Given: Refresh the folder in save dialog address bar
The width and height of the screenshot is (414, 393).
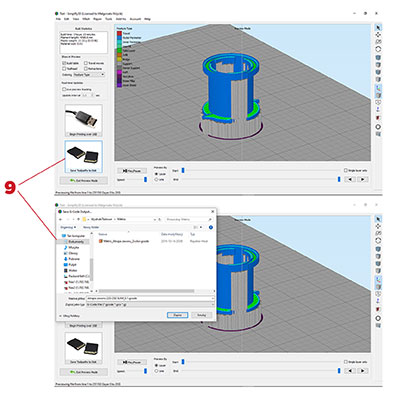Looking at the screenshot, I should [x=160, y=219].
